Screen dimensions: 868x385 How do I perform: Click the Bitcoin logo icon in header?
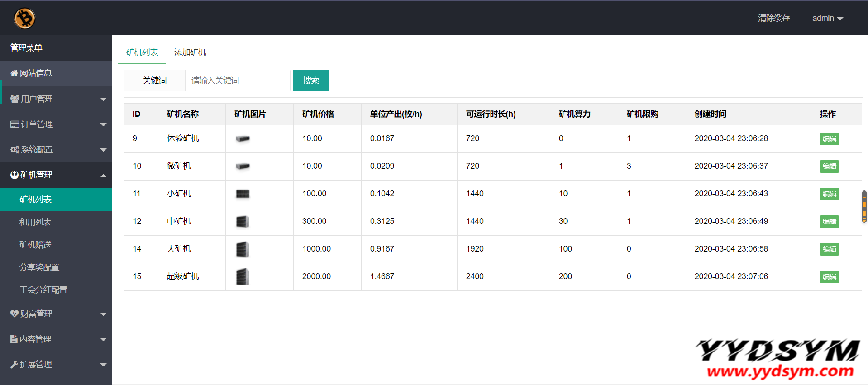point(24,19)
